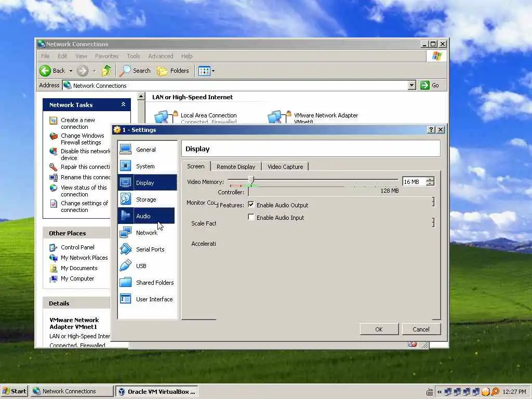
Task: Click the Go button
Action: [430, 85]
